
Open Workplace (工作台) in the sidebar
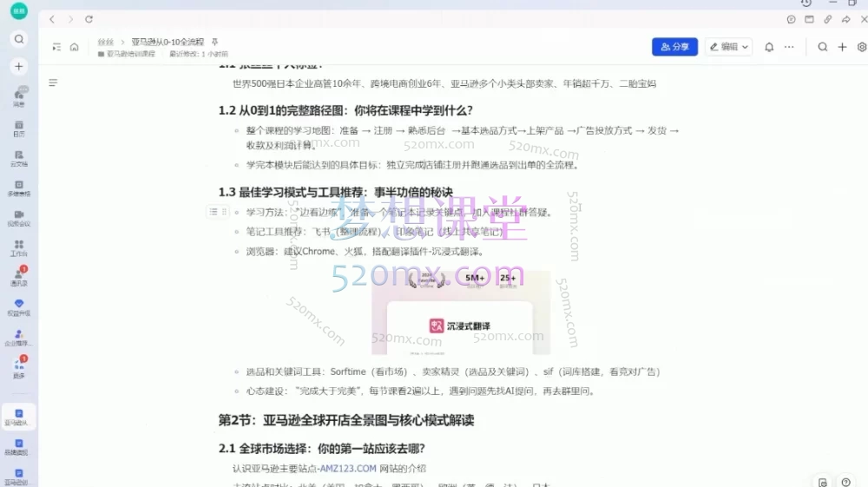[x=19, y=248]
